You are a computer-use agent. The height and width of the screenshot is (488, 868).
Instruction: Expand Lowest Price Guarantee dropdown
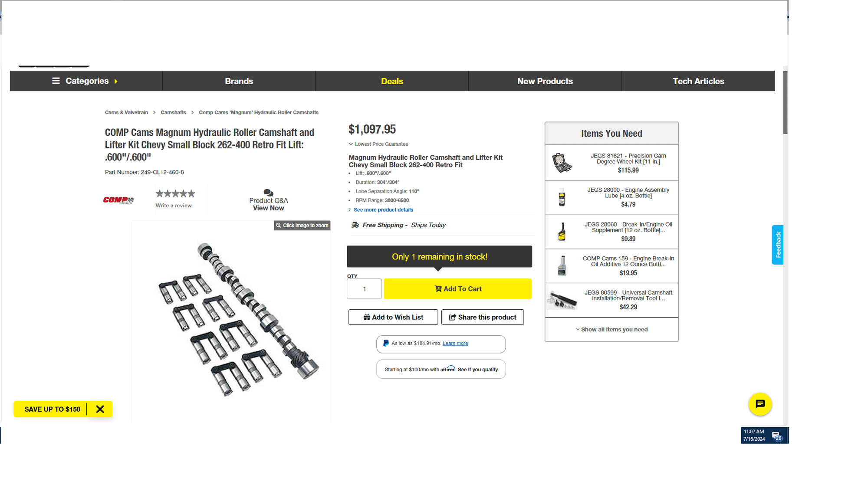(378, 144)
